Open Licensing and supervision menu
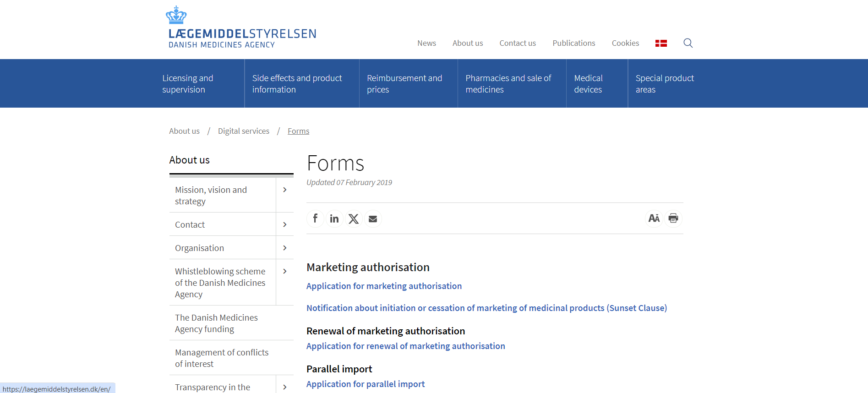Viewport: 868px width, 393px height. pos(187,84)
